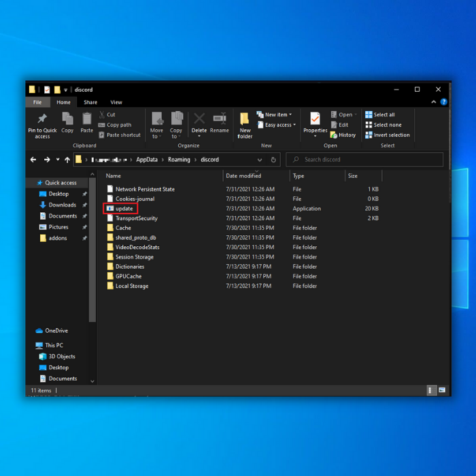Sort by the Date modified column

(256, 175)
